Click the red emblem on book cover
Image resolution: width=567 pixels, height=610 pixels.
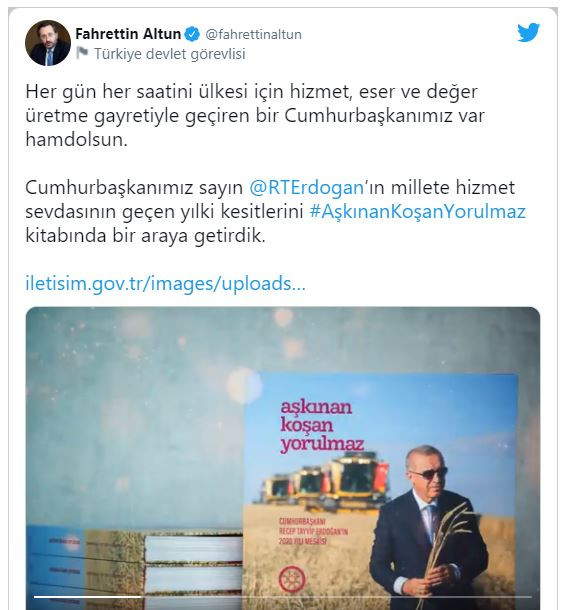click(291, 579)
